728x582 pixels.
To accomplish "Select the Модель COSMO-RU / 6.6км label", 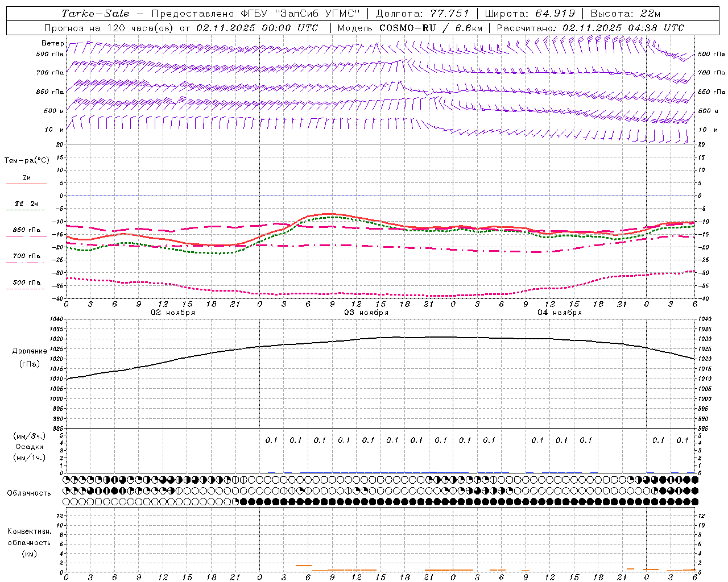I will [x=409, y=28].
